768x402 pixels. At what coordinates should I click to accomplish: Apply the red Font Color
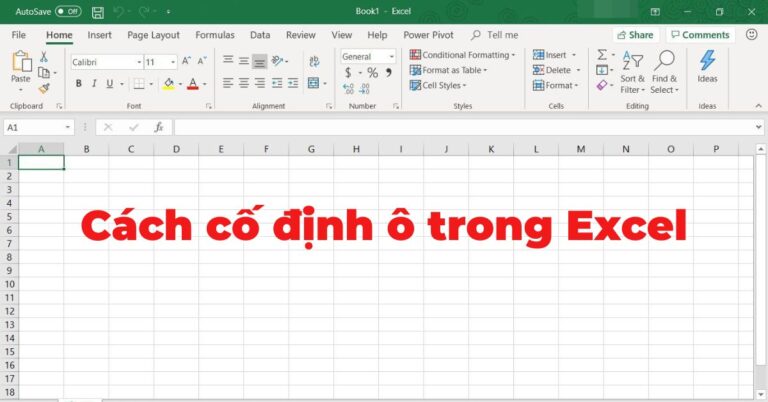coord(193,84)
